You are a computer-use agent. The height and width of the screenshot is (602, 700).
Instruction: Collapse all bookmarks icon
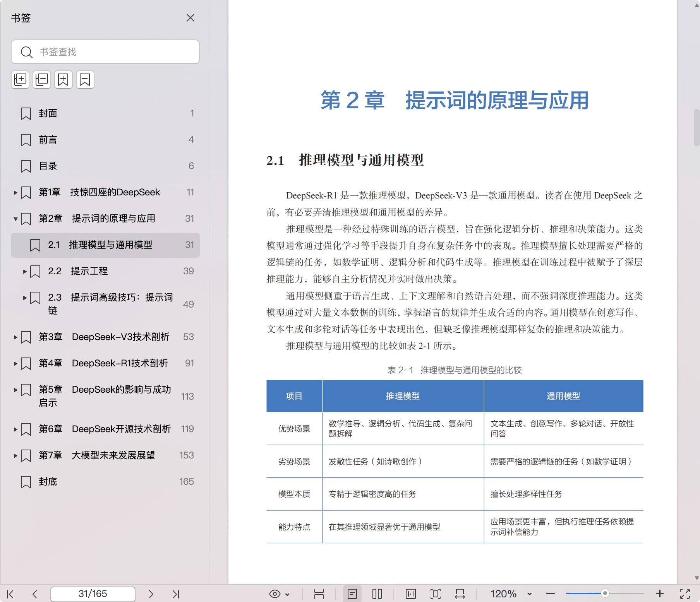(42, 80)
